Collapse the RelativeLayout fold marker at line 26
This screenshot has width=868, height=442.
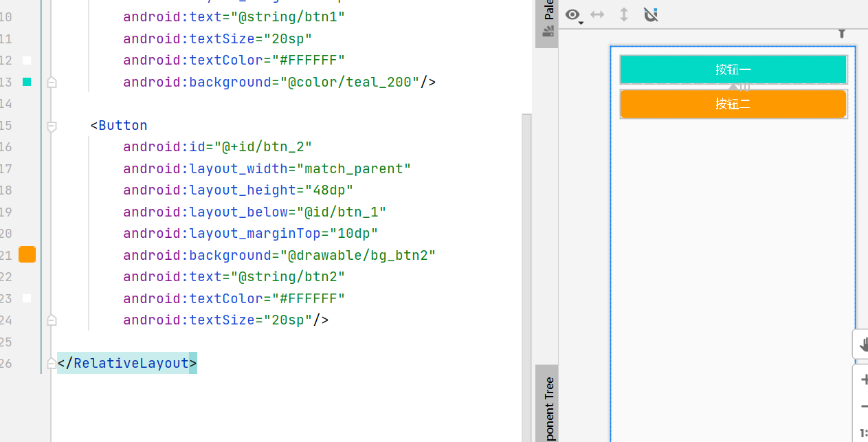tap(51, 363)
